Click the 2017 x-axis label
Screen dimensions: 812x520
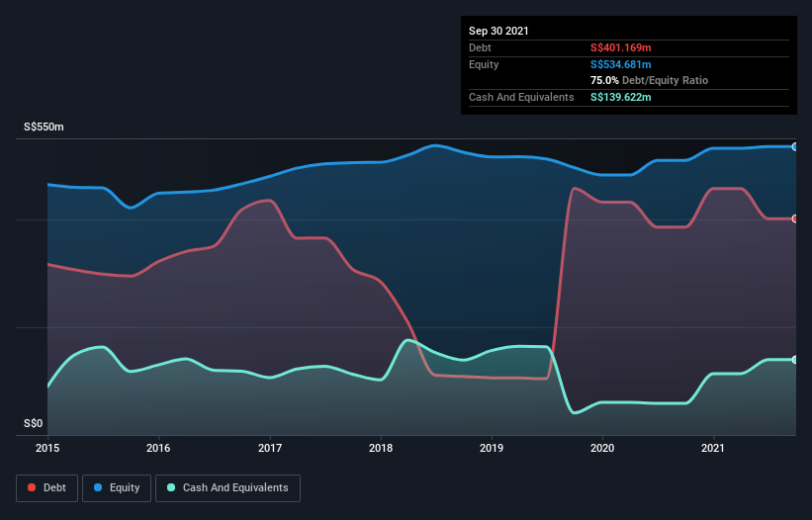point(270,448)
